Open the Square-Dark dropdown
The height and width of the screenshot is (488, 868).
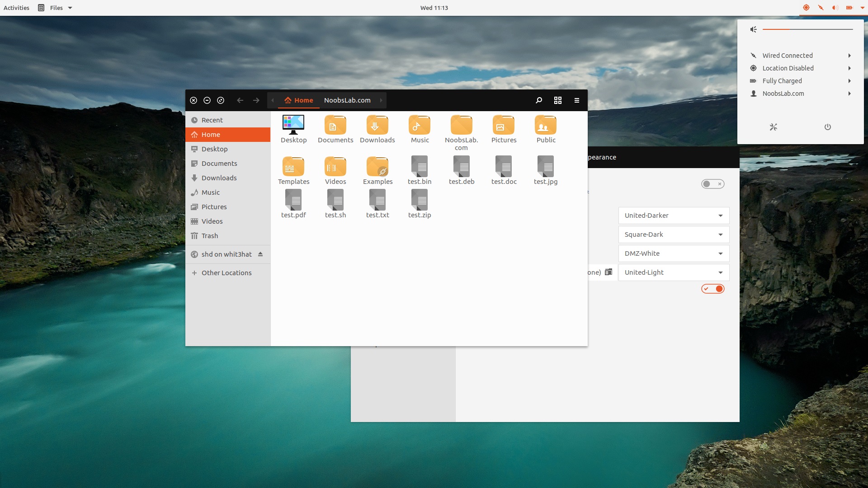[x=673, y=234]
